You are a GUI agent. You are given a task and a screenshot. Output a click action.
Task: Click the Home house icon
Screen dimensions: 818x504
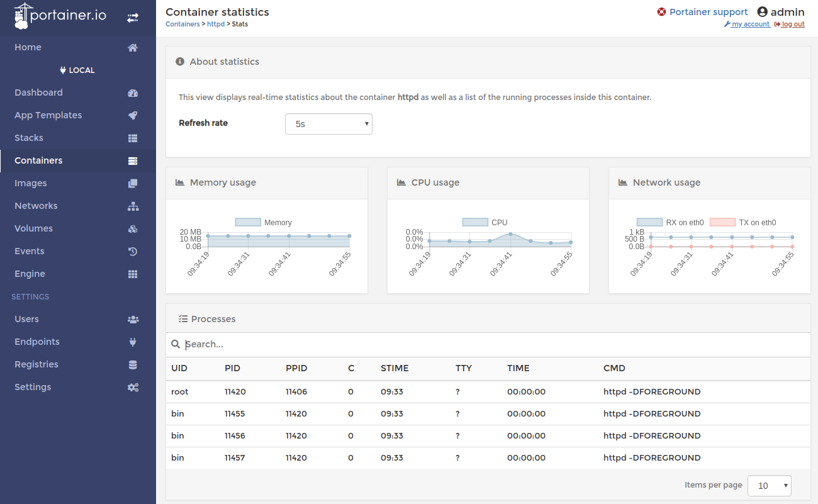coord(133,48)
